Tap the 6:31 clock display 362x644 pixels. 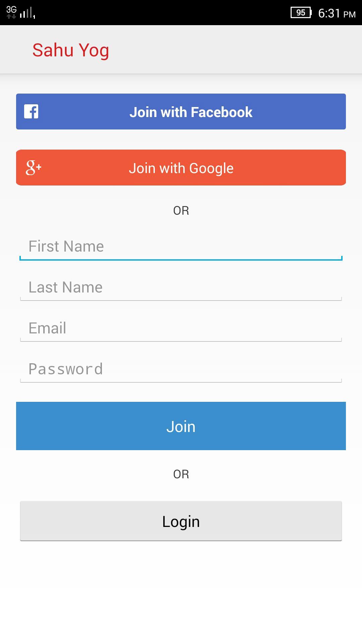pos(329,13)
